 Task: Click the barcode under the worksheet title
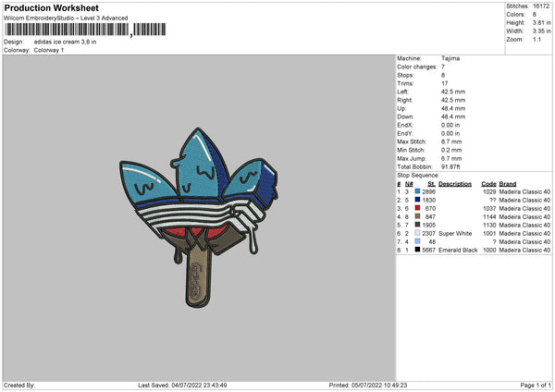(x=85, y=30)
